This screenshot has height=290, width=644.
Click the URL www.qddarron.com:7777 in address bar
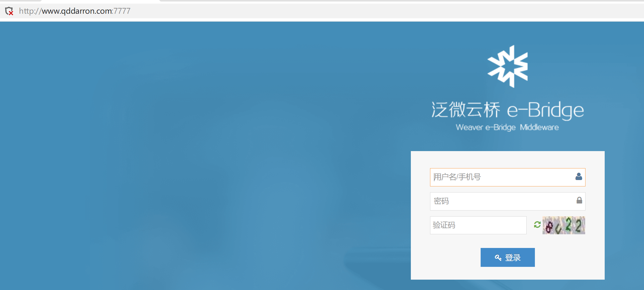click(75, 11)
